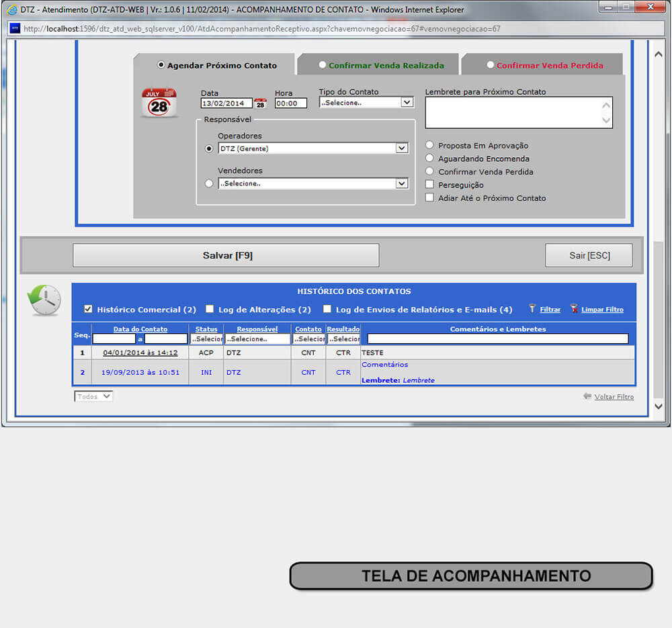This screenshot has height=628, width=672.
Task: Open the Vendedores dropdown list
Action: (401, 183)
